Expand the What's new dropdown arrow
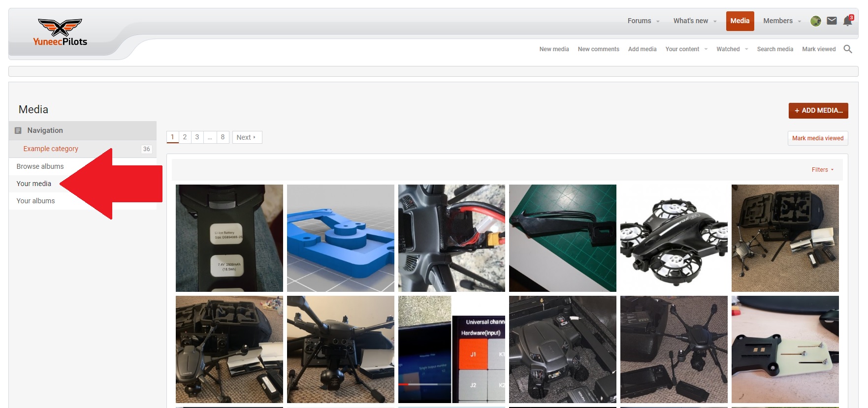 (715, 21)
